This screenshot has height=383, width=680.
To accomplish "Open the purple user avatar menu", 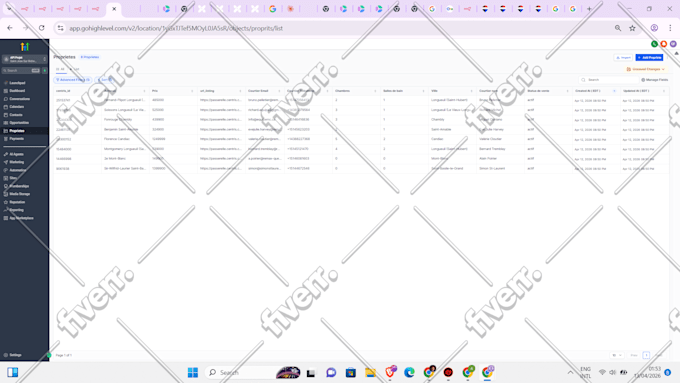I will coord(673,44).
